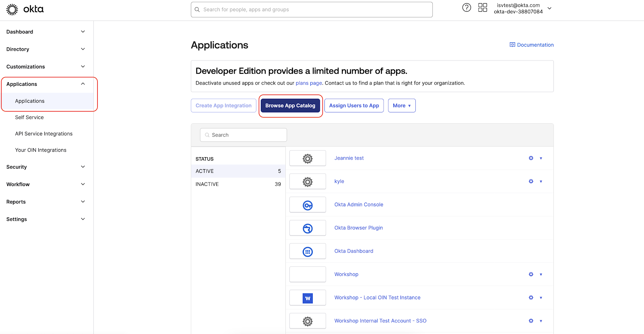This screenshot has height=334, width=644.
Task: Open the Workshop app link
Action: (346, 274)
